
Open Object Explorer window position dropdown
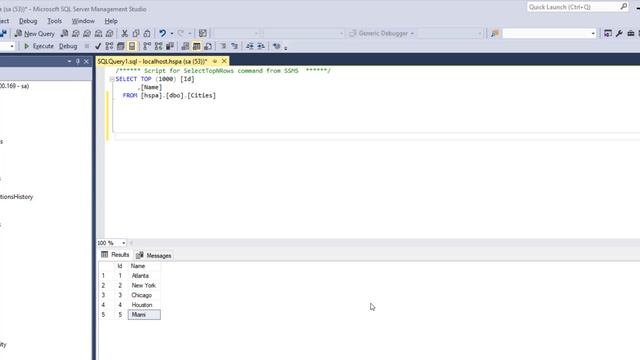[69, 61]
